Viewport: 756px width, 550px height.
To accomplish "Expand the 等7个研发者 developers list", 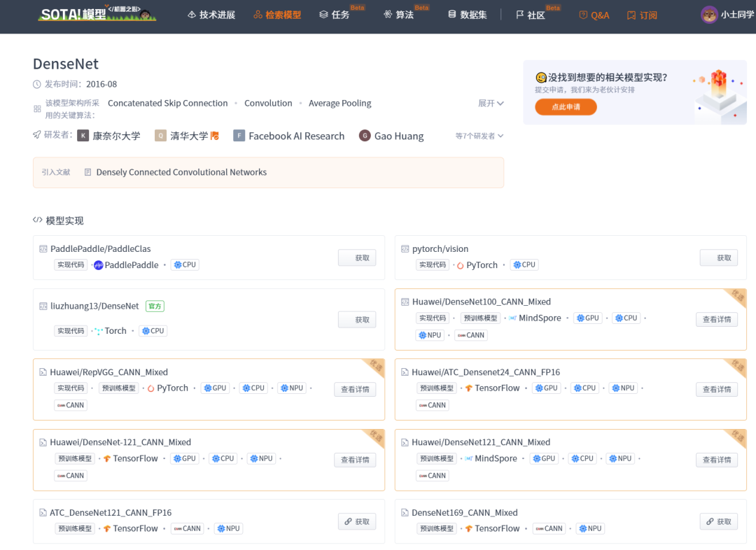I will (x=479, y=136).
